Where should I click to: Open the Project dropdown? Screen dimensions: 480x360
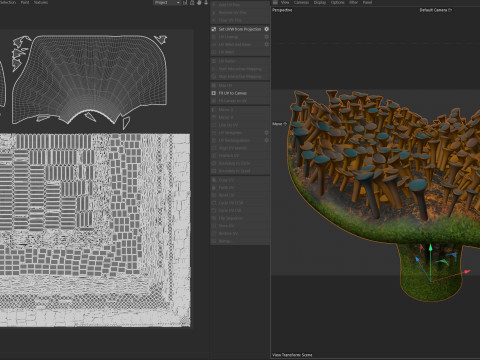click(167, 3)
